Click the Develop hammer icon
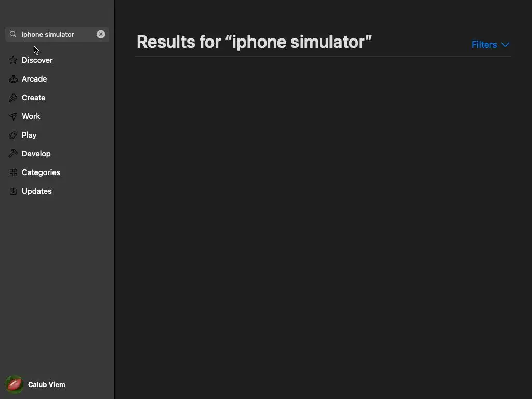This screenshot has width=532, height=399. pyautogui.click(x=13, y=154)
